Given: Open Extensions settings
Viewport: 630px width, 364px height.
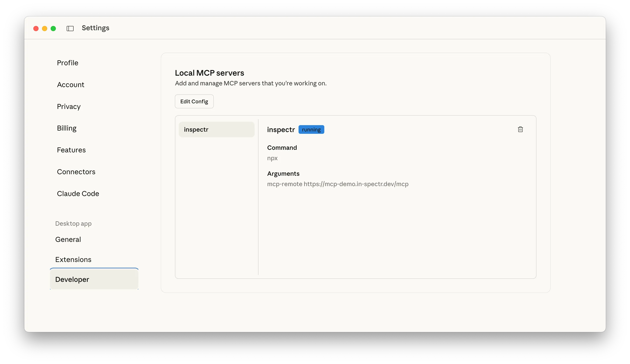Looking at the screenshot, I should coord(73,260).
